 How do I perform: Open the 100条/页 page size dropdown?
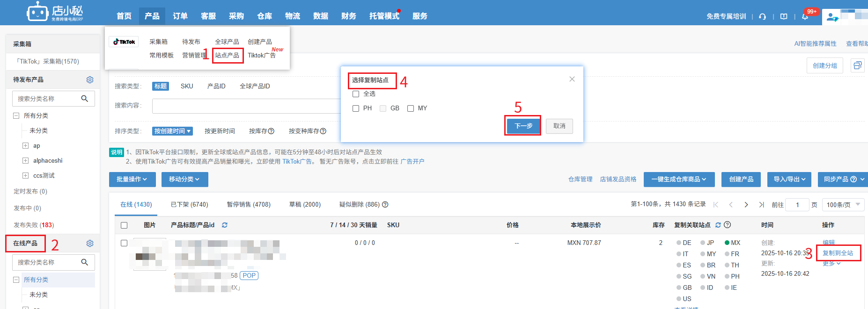click(844, 205)
